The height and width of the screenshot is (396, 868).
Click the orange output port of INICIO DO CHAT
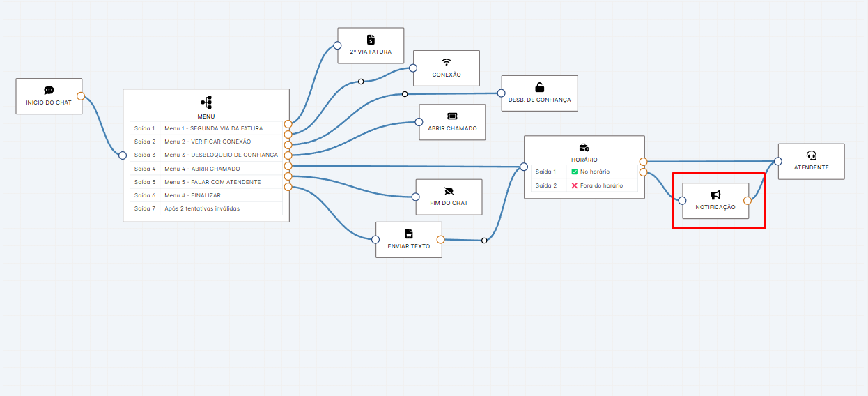(x=81, y=96)
